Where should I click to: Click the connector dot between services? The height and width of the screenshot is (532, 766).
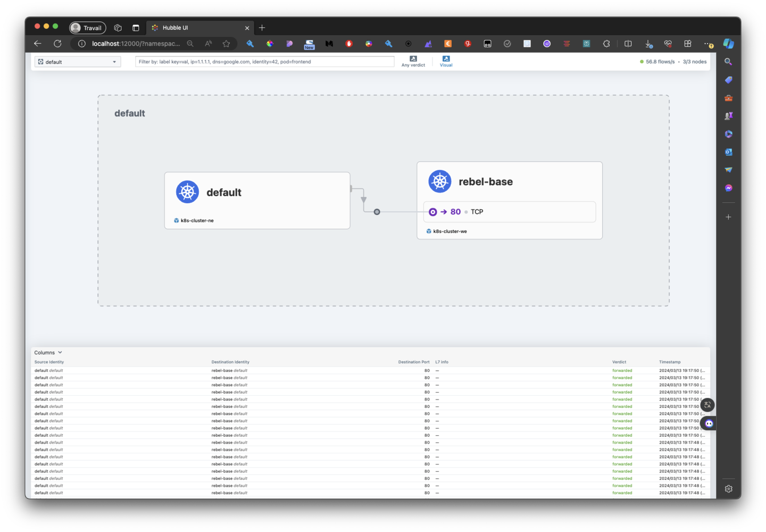coord(377,212)
